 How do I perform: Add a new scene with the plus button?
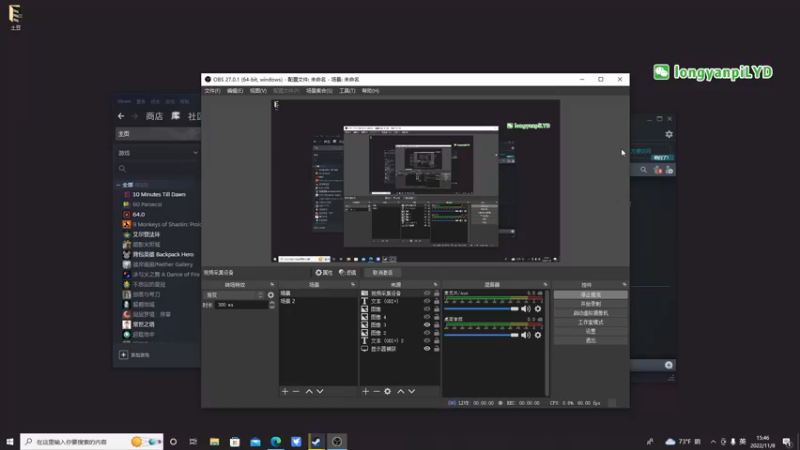pyautogui.click(x=285, y=391)
